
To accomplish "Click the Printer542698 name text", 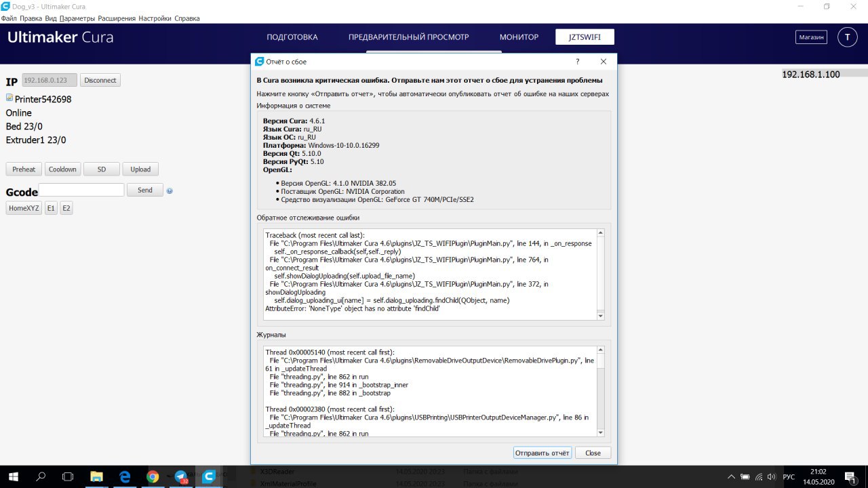I will (x=43, y=99).
